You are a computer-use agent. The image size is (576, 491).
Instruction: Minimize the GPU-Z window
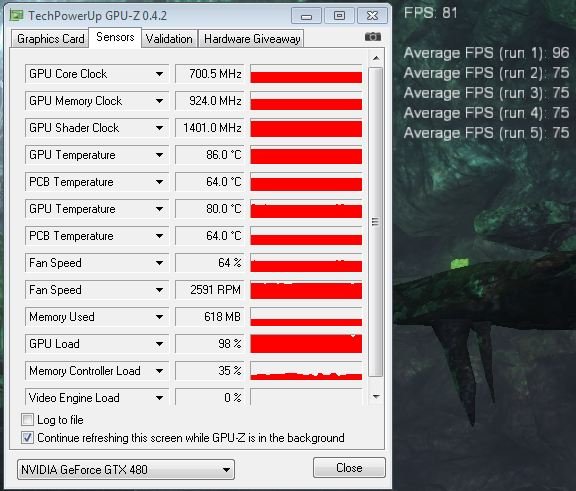pyautogui.click(x=306, y=16)
